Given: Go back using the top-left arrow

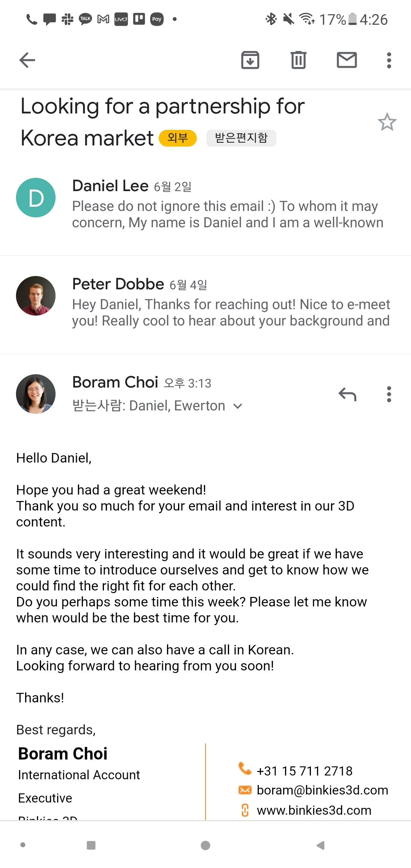Looking at the screenshot, I should click(27, 60).
